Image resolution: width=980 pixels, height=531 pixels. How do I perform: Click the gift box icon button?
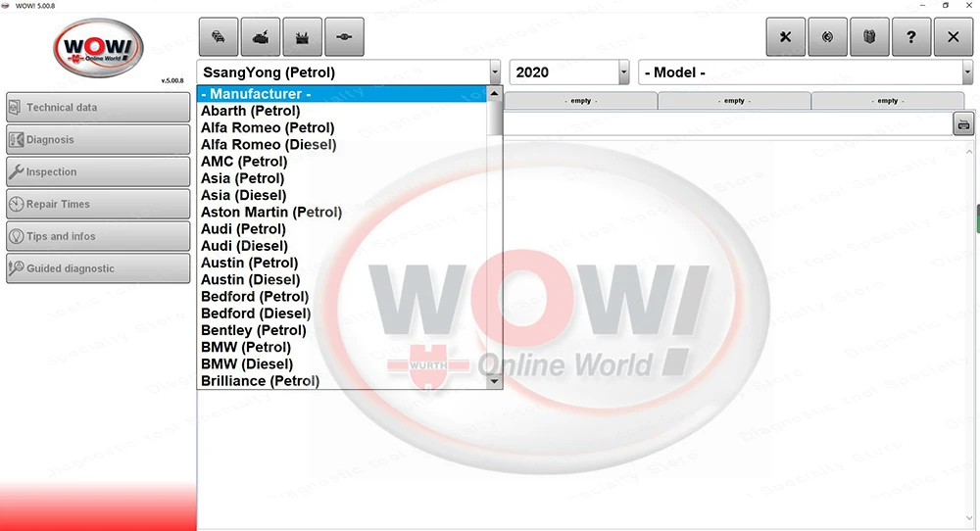click(x=869, y=37)
